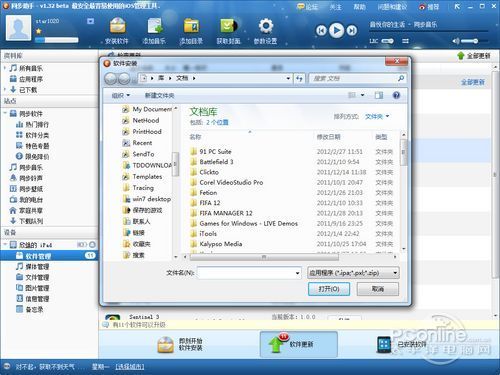Image resolution: width=500 pixels, height=375 pixels.
Task: Open dropdown next to username star1020
Action: (x=90, y=21)
